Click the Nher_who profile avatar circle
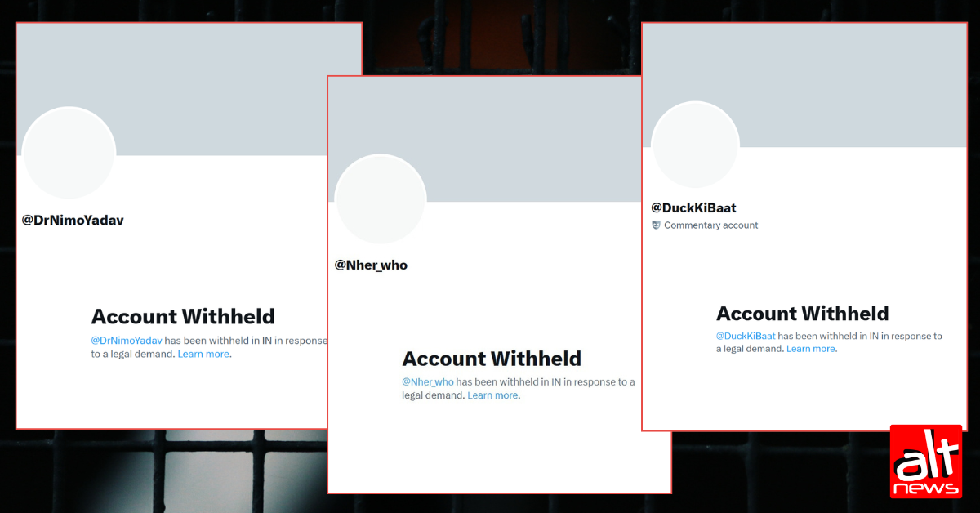Viewport: 980px width, 513px height. 381,199
